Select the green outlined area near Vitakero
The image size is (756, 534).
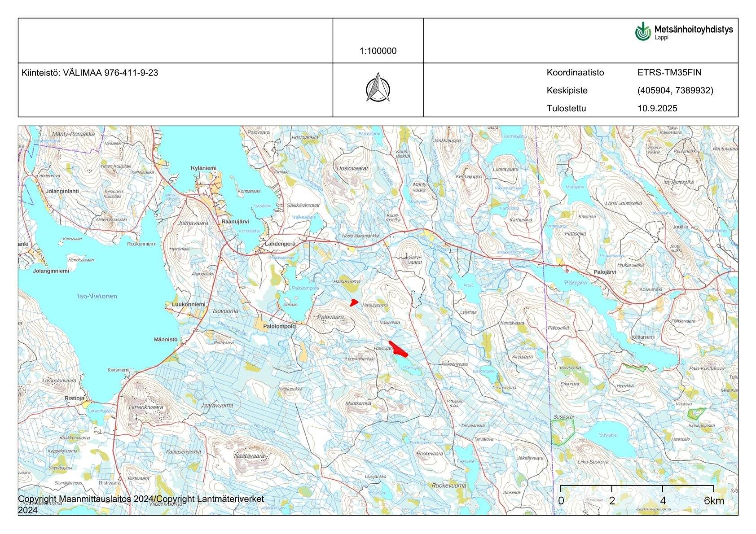[695, 412]
